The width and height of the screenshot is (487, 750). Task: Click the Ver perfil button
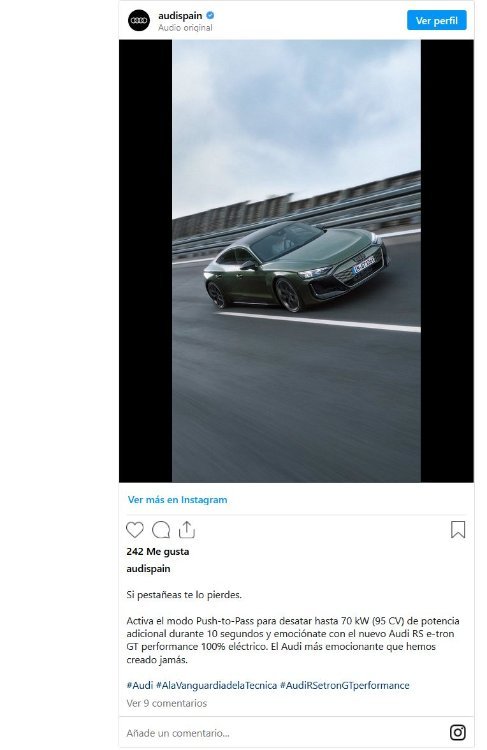436,21
